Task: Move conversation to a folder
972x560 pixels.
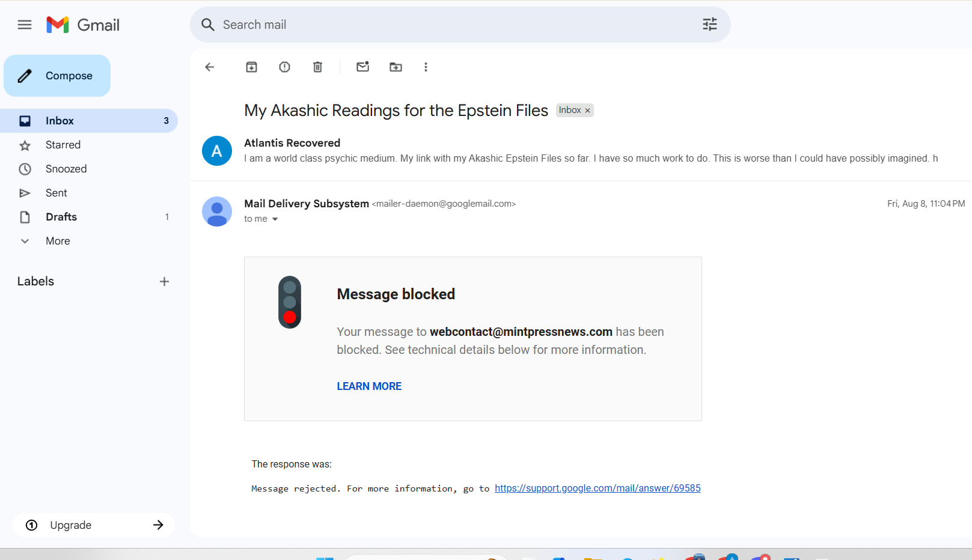Action: click(396, 67)
